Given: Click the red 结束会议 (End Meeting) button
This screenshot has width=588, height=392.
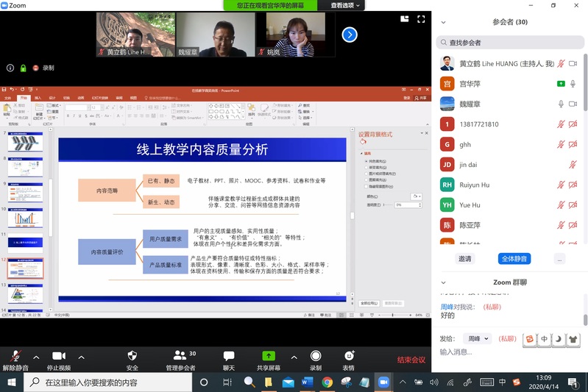Looking at the screenshot, I should tap(411, 360).
